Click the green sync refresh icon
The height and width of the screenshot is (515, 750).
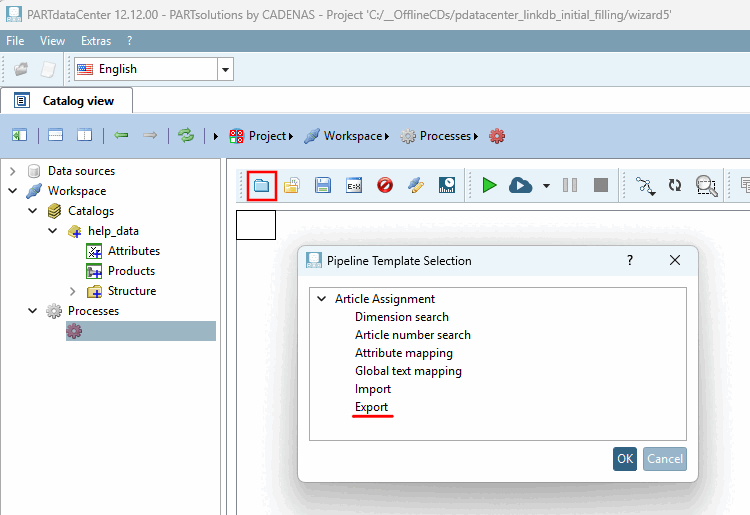(x=186, y=135)
